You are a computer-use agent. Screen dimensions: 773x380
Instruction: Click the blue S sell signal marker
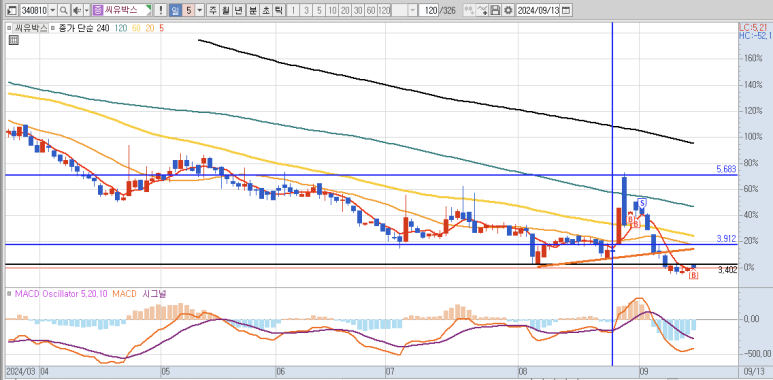(642, 202)
